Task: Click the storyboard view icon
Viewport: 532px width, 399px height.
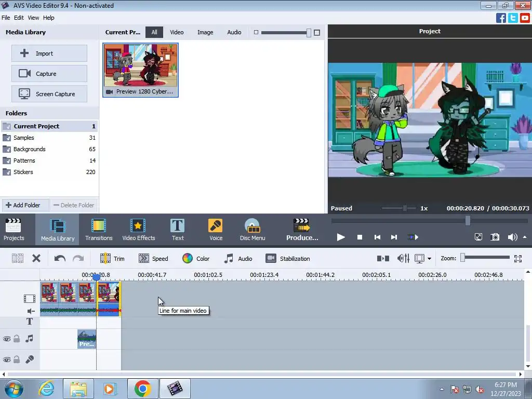Action: tap(383, 259)
